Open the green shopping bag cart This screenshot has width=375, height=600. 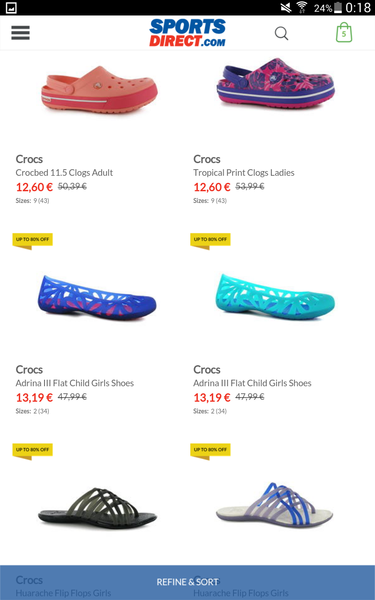tap(344, 32)
